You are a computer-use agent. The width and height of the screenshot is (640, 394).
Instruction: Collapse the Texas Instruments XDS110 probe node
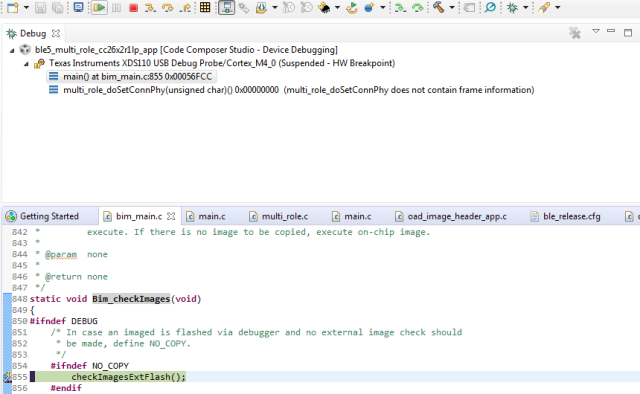(26, 64)
